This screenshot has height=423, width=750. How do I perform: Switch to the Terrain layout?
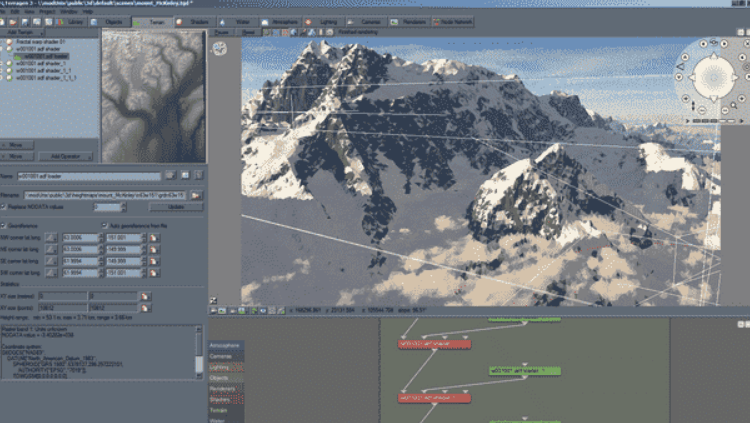pos(152,22)
